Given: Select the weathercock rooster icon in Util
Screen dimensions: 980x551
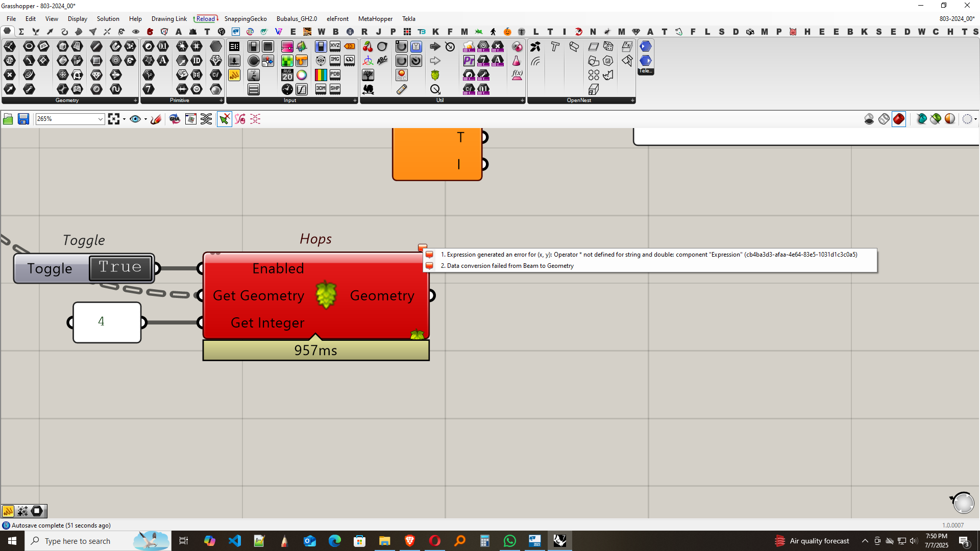Looking at the screenshot, I should (367, 89).
